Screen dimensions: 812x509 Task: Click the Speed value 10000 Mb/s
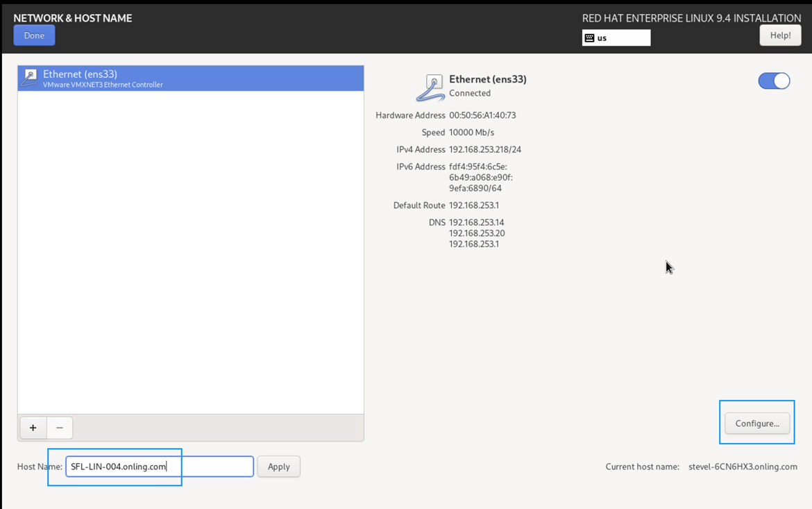471,132
